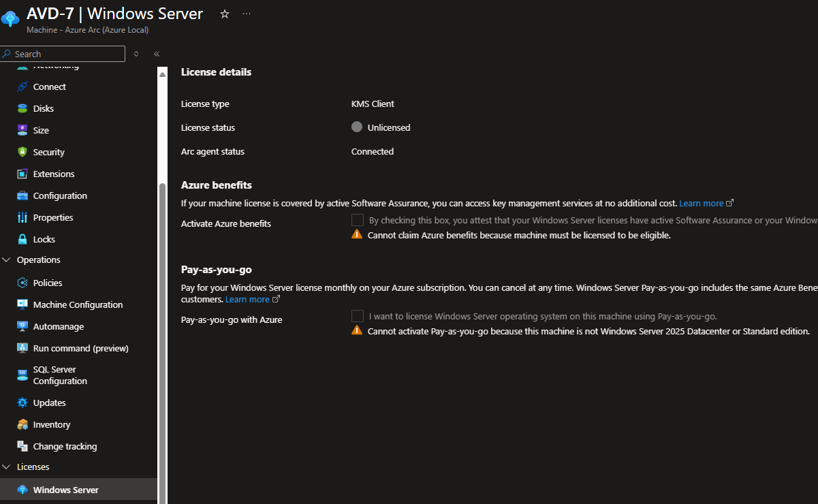Click the Policies icon
Viewport: 818px width, 504px height.
point(22,283)
